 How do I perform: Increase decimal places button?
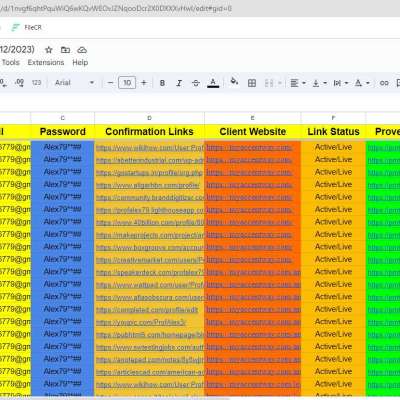point(20,83)
